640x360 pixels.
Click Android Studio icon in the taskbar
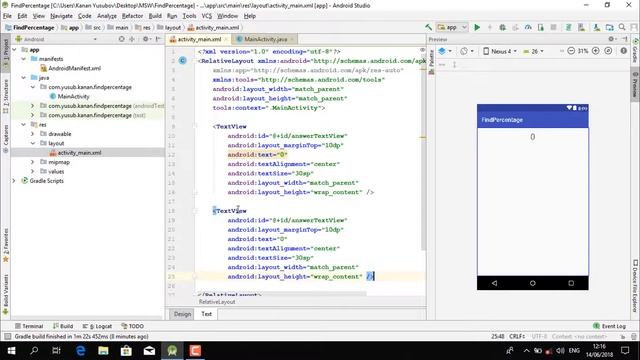[172, 351]
